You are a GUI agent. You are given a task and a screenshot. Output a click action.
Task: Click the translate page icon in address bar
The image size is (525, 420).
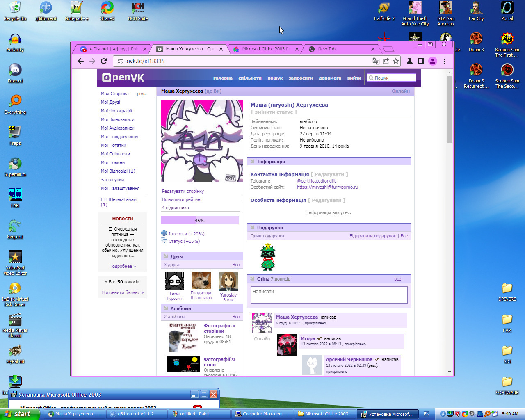click(x=376, y=61)
